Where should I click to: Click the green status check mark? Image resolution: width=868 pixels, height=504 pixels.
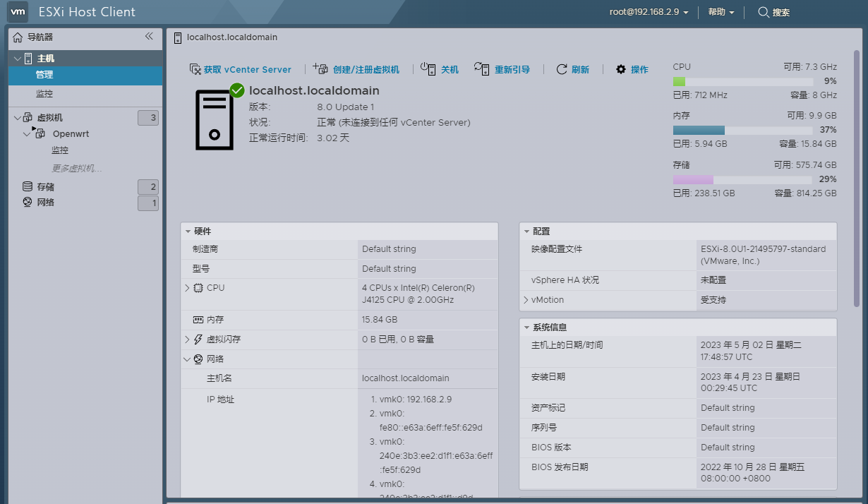pos(237,90)
